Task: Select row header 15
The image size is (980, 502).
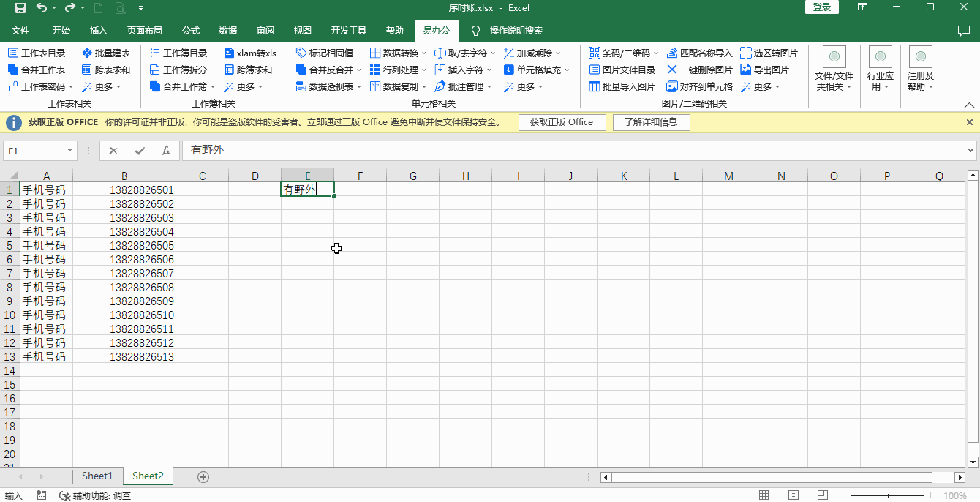Action: (10, 385)
